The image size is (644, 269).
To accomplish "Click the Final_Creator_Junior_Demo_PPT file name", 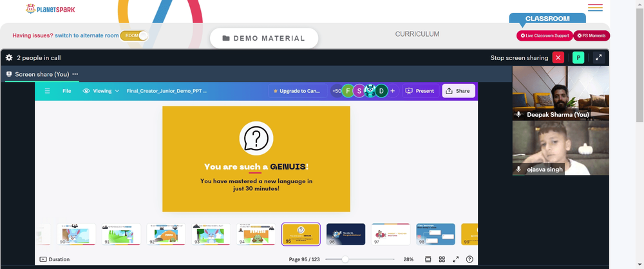I will click(167, 91).
